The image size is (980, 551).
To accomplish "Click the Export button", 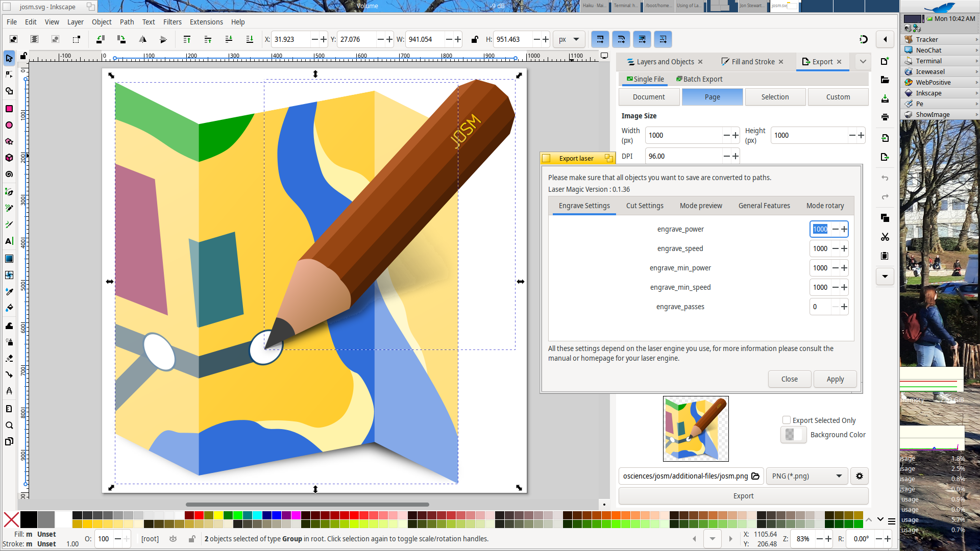I will [743, 496].
